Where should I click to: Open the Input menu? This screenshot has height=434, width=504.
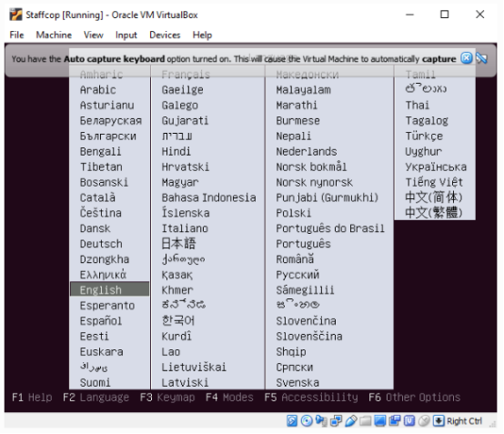pos(126,35)
